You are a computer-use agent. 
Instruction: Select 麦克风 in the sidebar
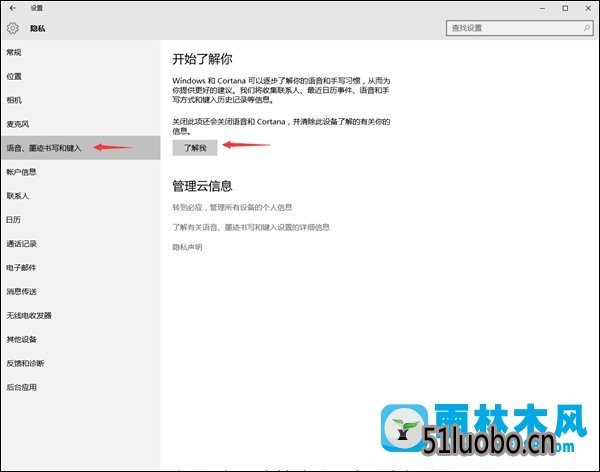pos(80,124)
